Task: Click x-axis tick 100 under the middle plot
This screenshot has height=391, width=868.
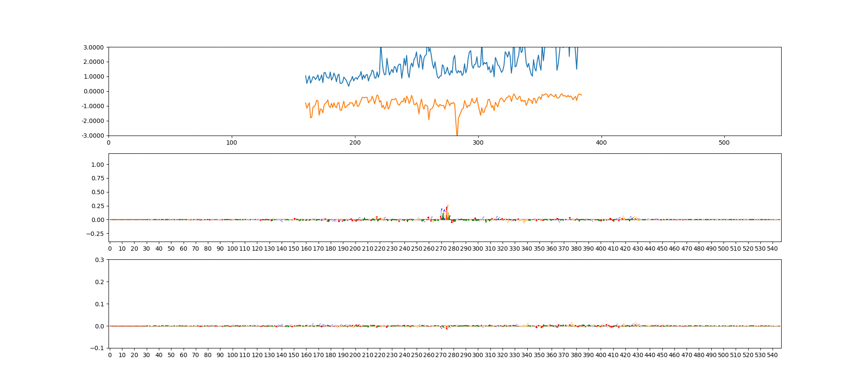Action: point(233,249)
